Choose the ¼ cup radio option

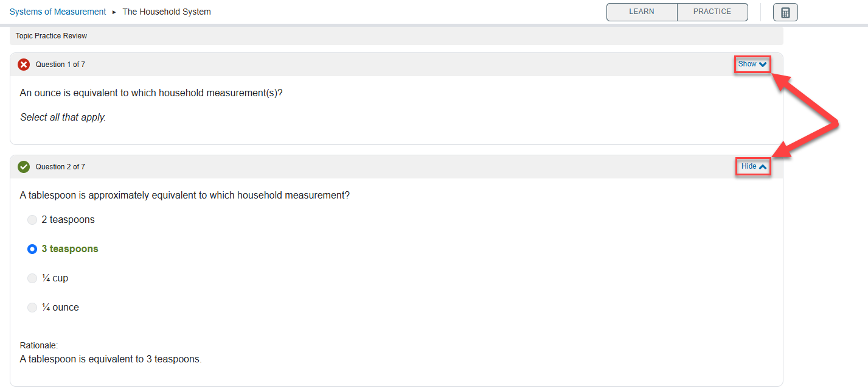[x=32, y=278]
